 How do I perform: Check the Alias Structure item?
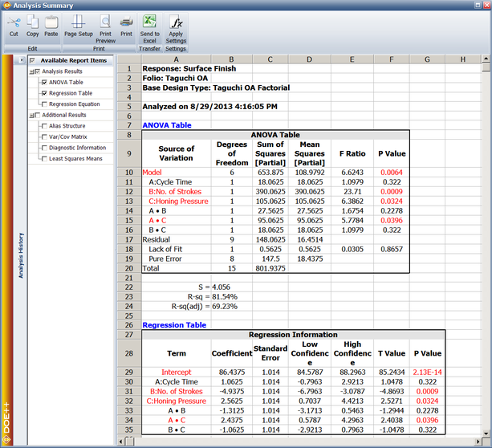coord(44,126)
